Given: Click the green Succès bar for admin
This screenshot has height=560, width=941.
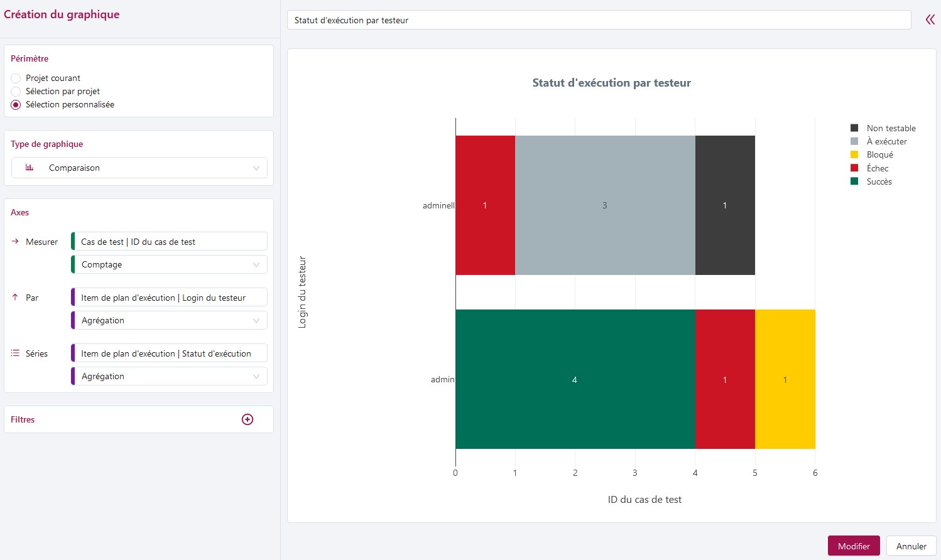Looking at the screenshot, I should [575, 379].
